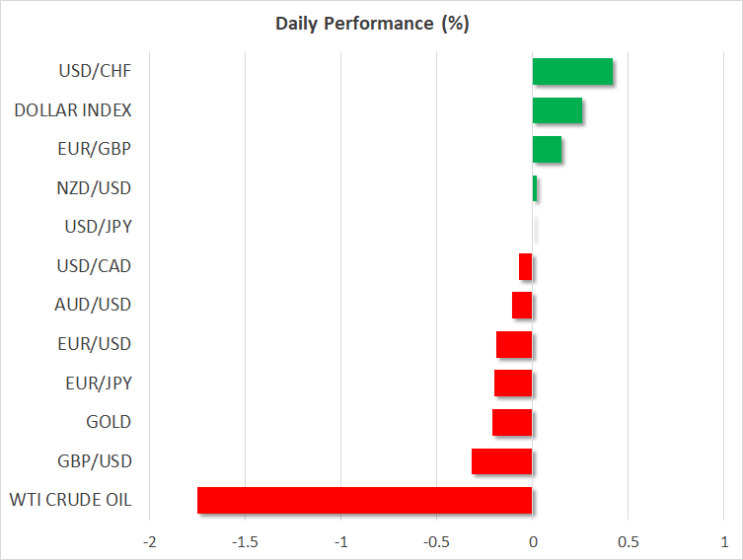This screenshot has height=560, width=743.
Task: Click the small red USD/CAD bar
Action: [x=526, y=266]
